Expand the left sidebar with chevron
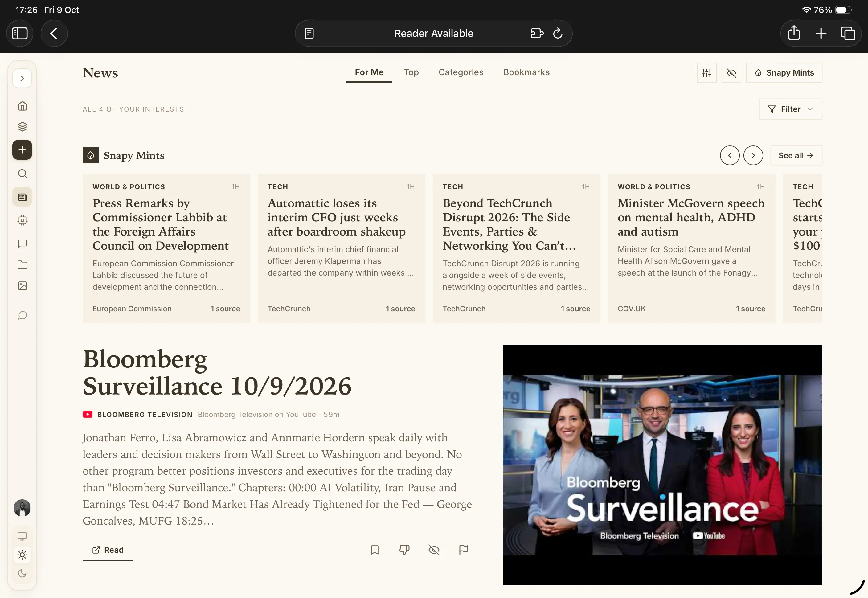Image resolution: width=868 pixels, height=598 pixels. (22, 78)
